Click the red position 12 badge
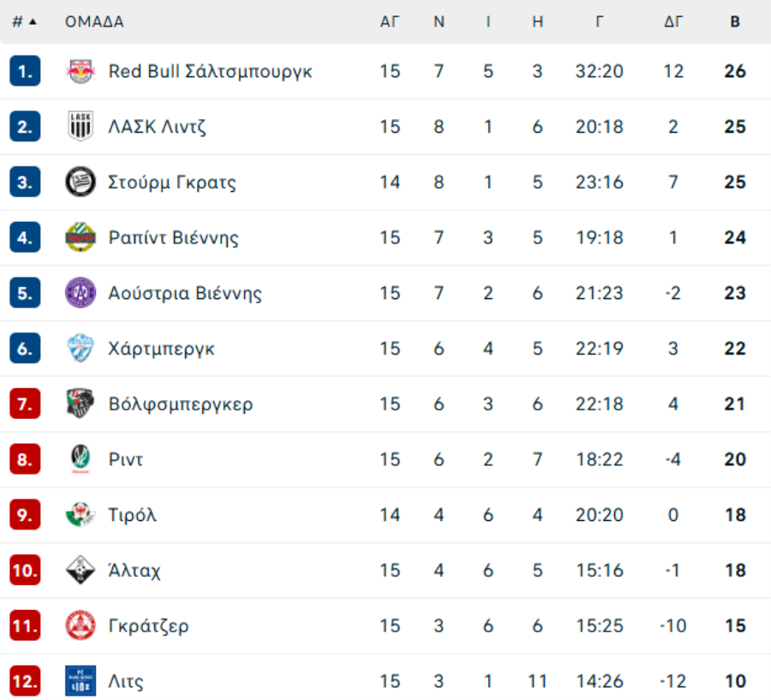The width and height of the screenshot is (771, 700). (x=26, y=681)
